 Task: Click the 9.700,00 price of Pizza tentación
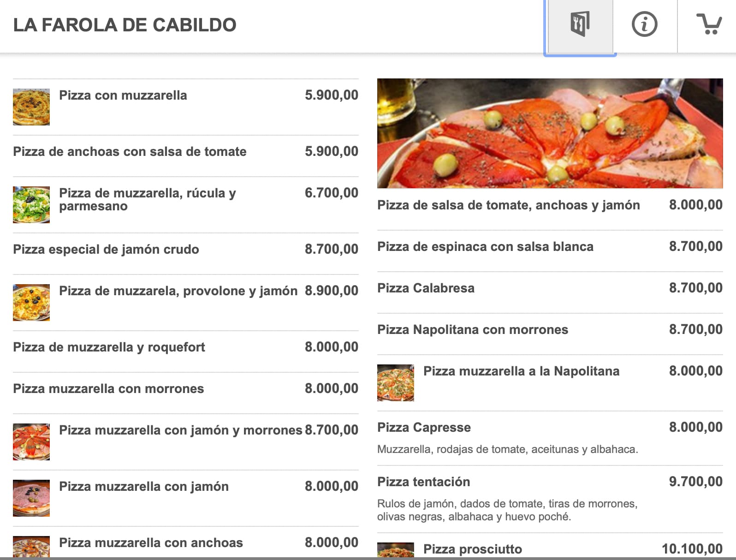point(695,482)
